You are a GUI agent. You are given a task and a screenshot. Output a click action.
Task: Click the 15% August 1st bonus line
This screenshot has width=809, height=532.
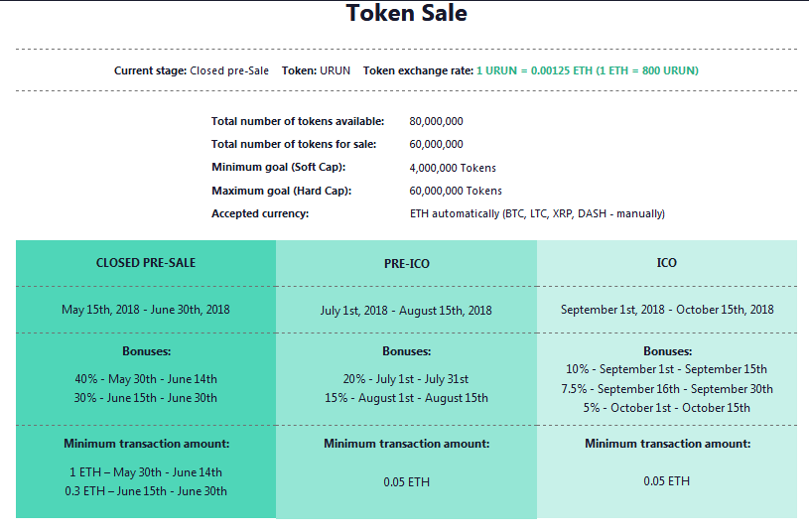tap(406, 398)
